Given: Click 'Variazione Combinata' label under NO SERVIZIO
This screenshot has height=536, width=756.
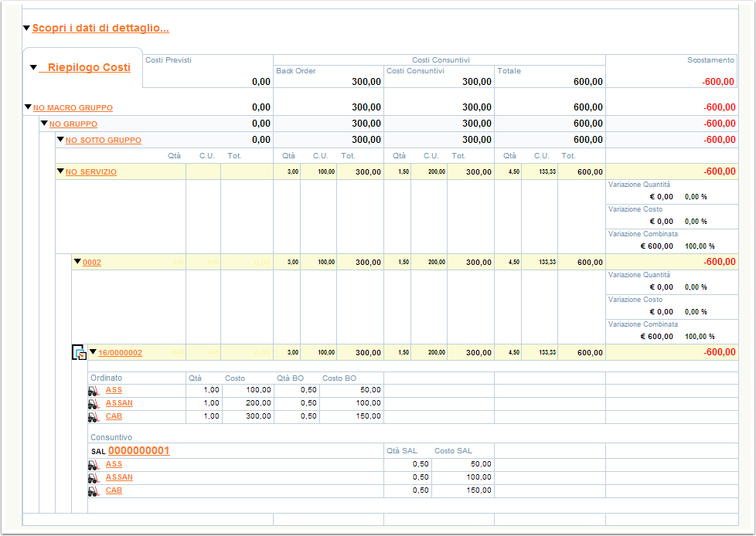Looking at the screenshot, I should (x=642, y=234).
